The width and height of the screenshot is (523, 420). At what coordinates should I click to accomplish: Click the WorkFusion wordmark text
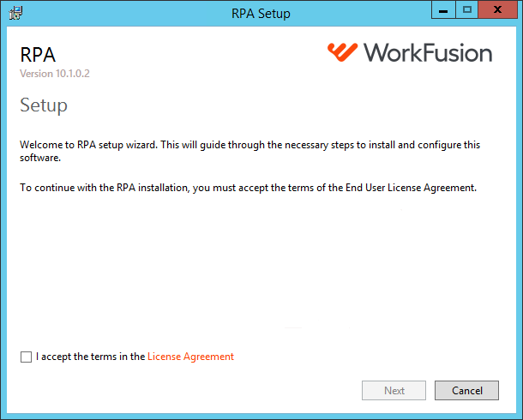coord(428,52)
